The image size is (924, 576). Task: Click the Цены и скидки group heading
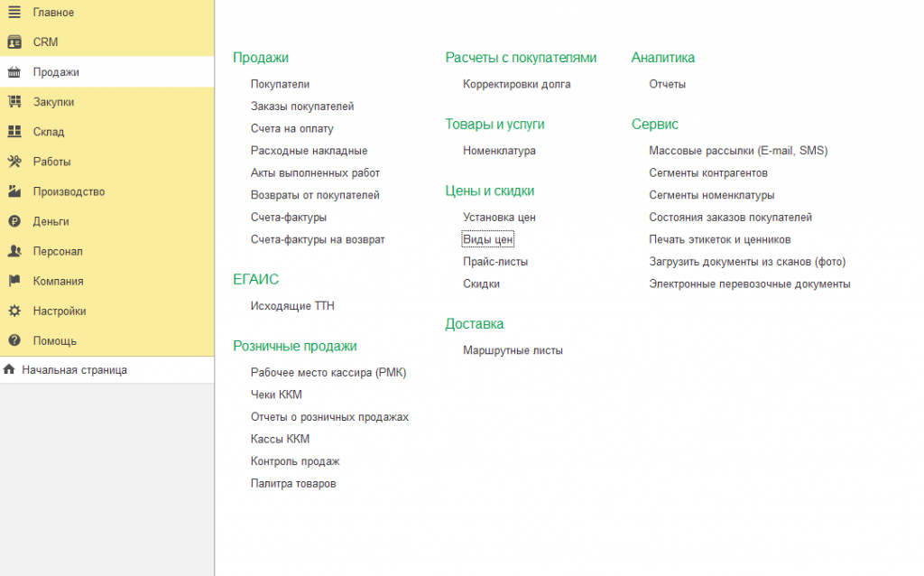pyautogui.click(x=490, y=191)
